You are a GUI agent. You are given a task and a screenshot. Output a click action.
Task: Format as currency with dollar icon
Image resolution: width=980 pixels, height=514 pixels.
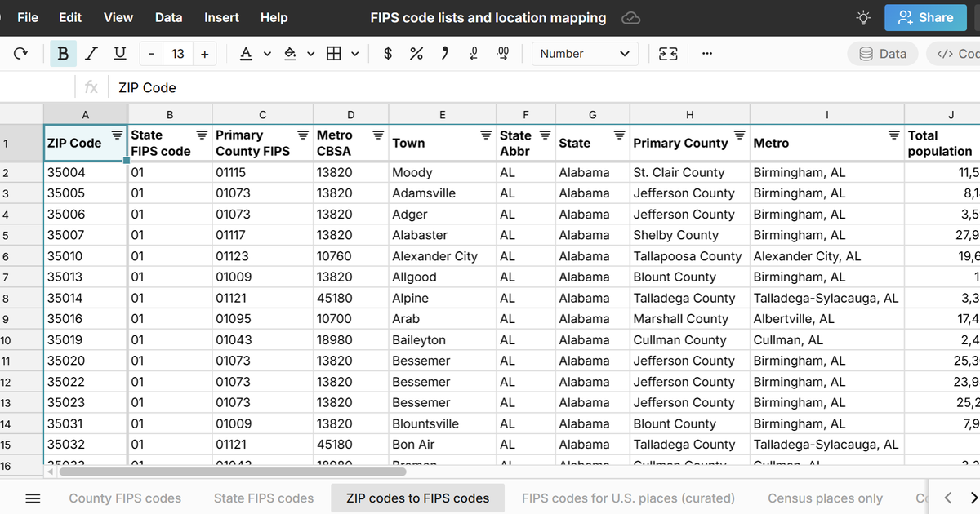[x=388, y=54]
